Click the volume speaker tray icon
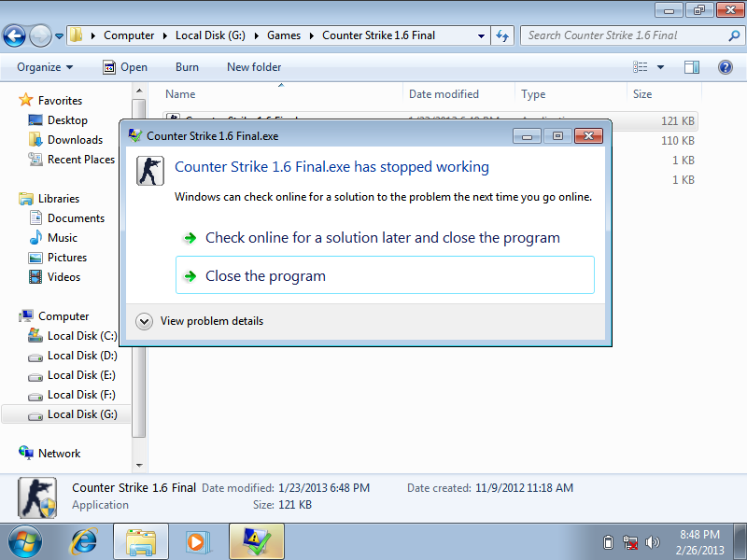This screenshot has width=747, height=560. click(653, 541)
